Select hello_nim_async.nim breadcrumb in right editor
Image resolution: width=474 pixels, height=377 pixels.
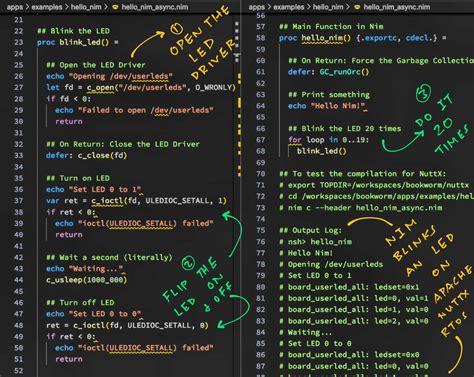click(397, 7)
